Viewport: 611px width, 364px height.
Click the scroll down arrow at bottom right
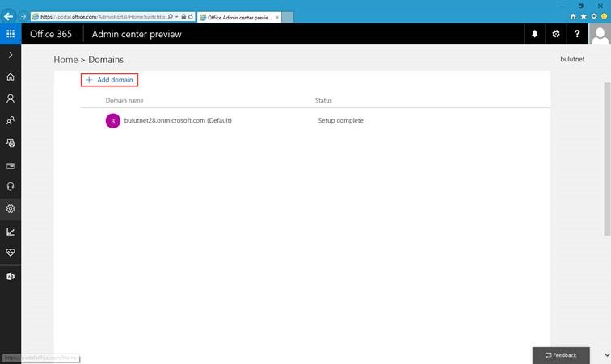tap(607, 354)
